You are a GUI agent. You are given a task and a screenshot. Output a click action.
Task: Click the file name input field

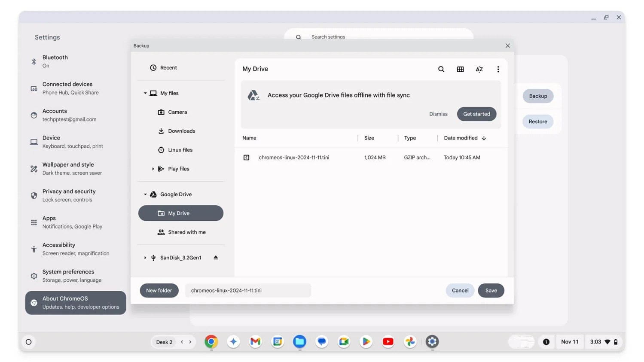(x=248, y=291)
